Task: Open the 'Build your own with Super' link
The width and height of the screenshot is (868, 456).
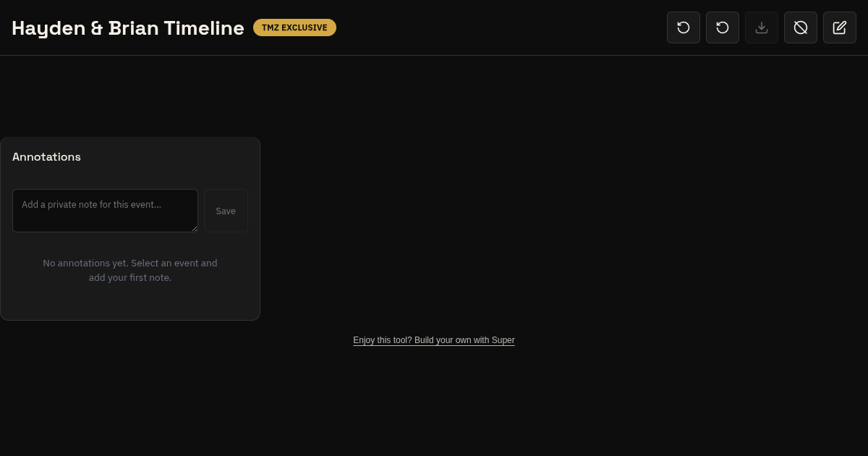Action: pyautogui.click(x=434, y=340)
